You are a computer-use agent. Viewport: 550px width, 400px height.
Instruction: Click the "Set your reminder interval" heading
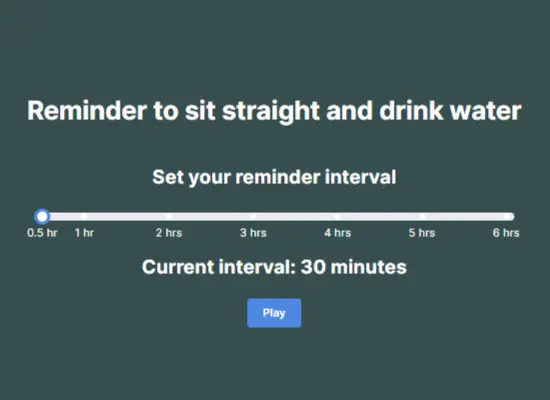point(274,177)
